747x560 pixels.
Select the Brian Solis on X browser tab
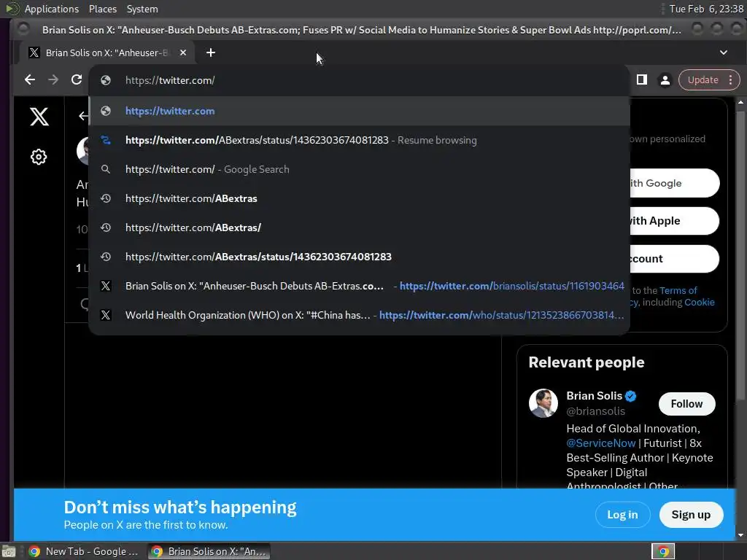pos(107,52)
